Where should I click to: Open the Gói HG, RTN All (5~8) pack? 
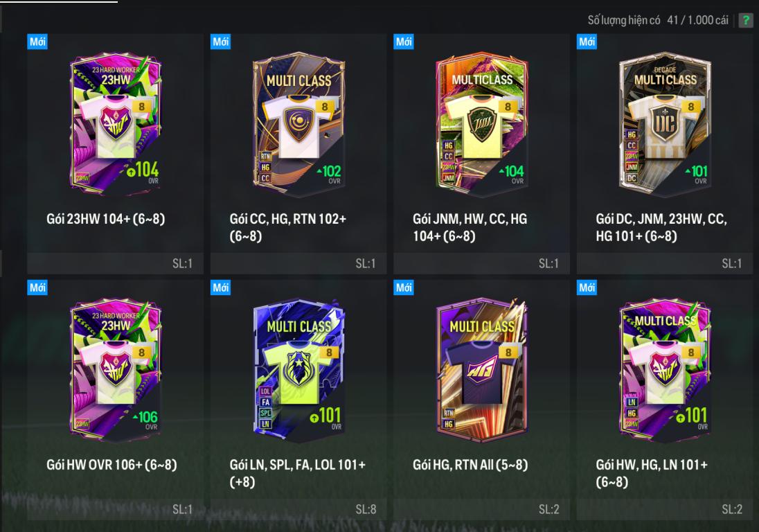(x=481, y=400)
